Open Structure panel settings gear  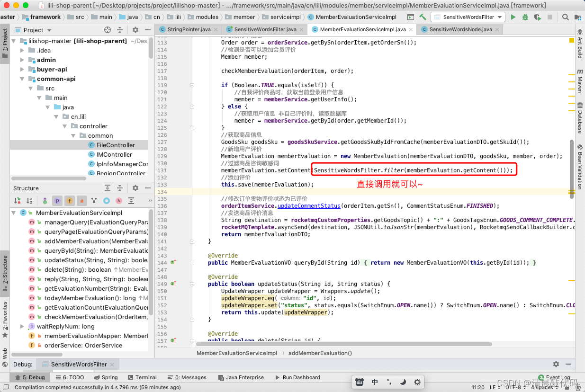click(x=135, y=188)
